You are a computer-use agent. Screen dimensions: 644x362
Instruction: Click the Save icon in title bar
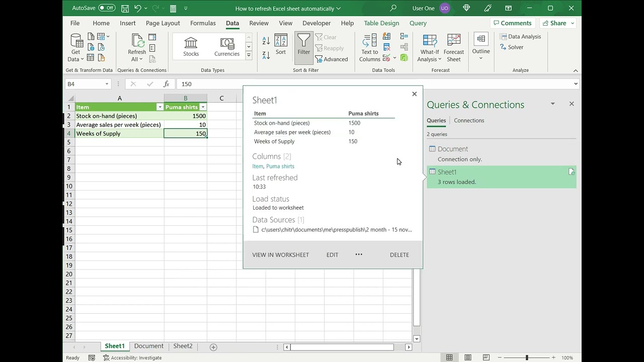point(125,9)
